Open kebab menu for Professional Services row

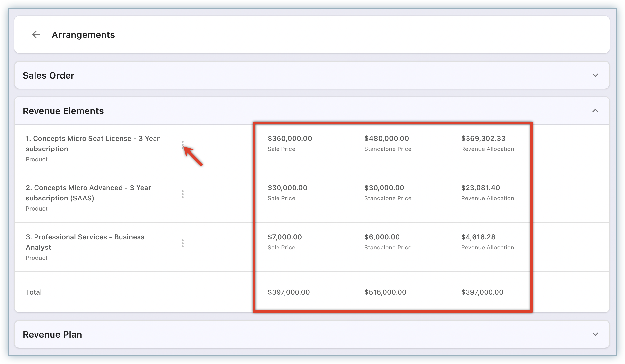[x=183, y=243]
